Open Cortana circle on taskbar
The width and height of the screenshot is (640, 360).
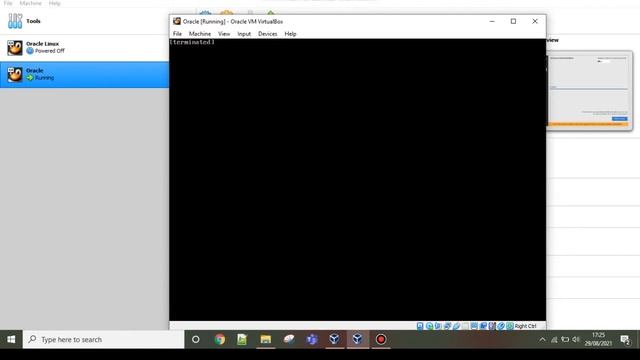point(196,339)
